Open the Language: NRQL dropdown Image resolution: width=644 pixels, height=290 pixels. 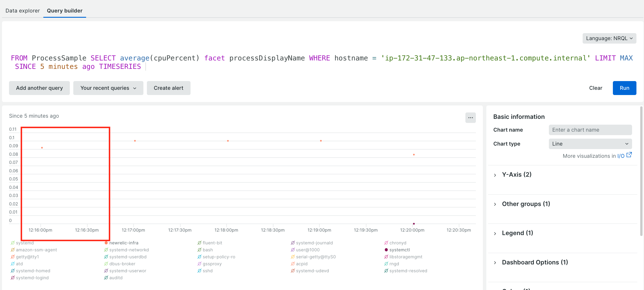(609, 38)
